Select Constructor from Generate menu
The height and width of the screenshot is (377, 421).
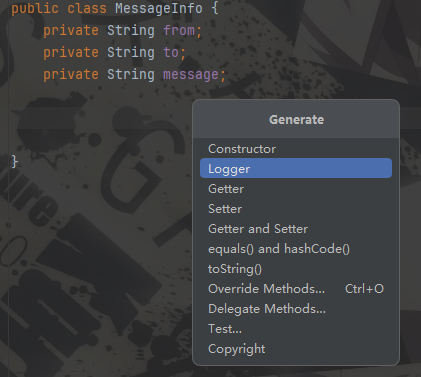point(296,149)
